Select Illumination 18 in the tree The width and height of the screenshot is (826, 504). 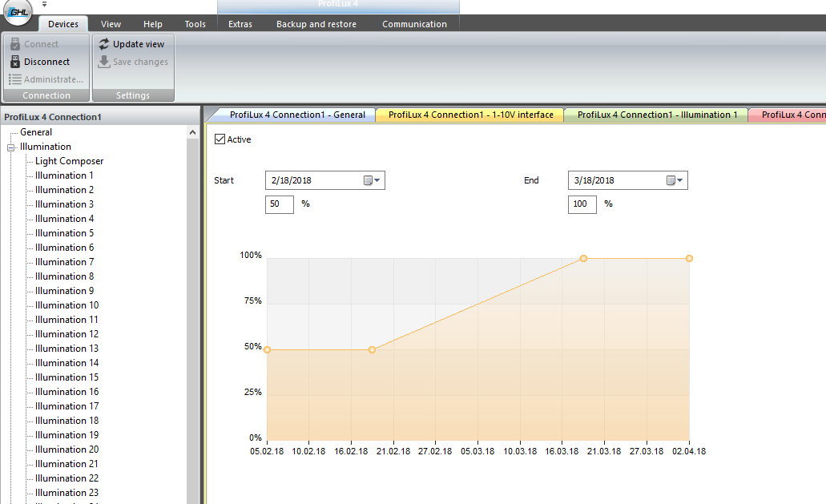tap(67, 421)
